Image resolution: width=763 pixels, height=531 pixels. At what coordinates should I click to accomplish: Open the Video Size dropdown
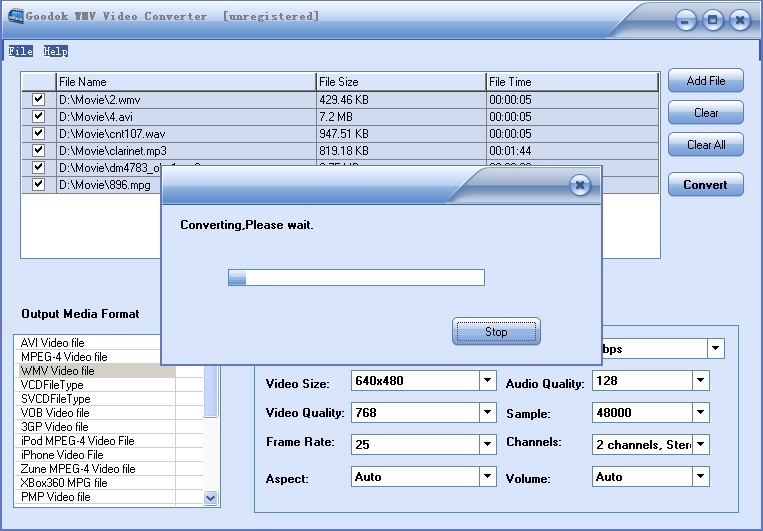tap(487, 381)
